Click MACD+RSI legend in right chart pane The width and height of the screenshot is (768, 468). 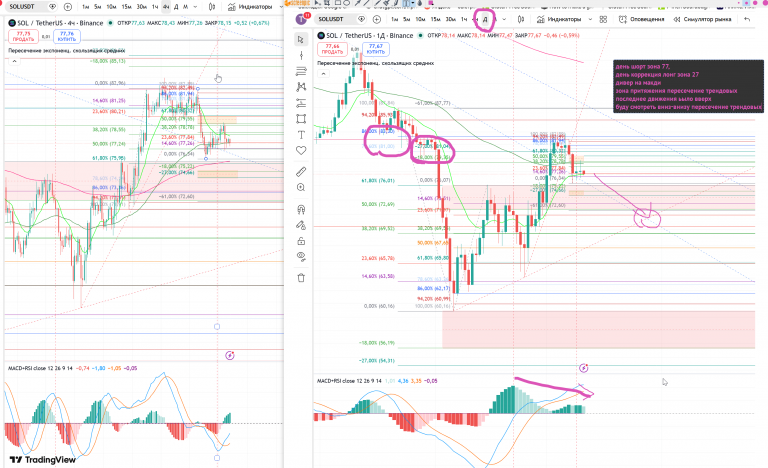point(348,381)
